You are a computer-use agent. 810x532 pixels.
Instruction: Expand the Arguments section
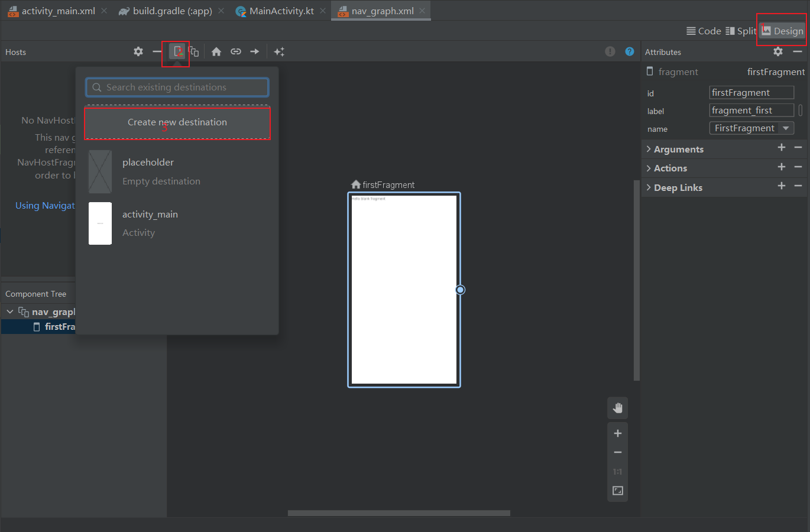point(649,149)
